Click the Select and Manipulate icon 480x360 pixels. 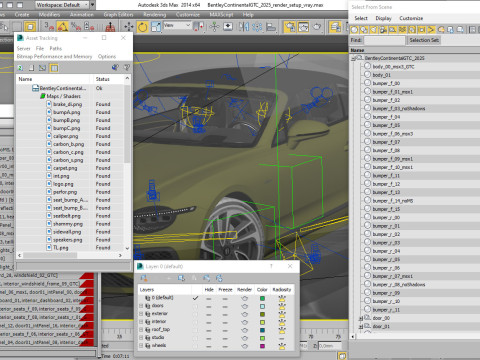[x=215, y=27]
